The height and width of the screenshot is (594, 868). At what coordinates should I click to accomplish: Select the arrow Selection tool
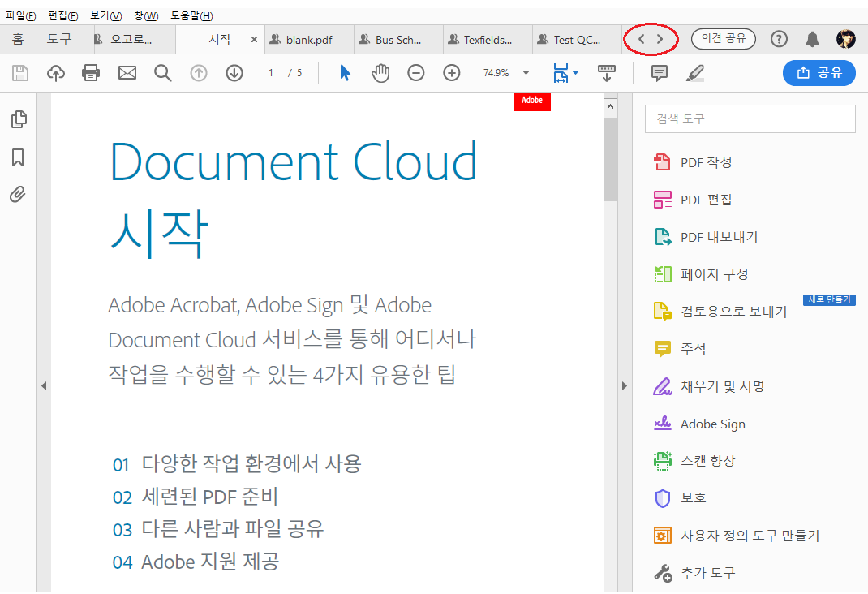[345, 72]
